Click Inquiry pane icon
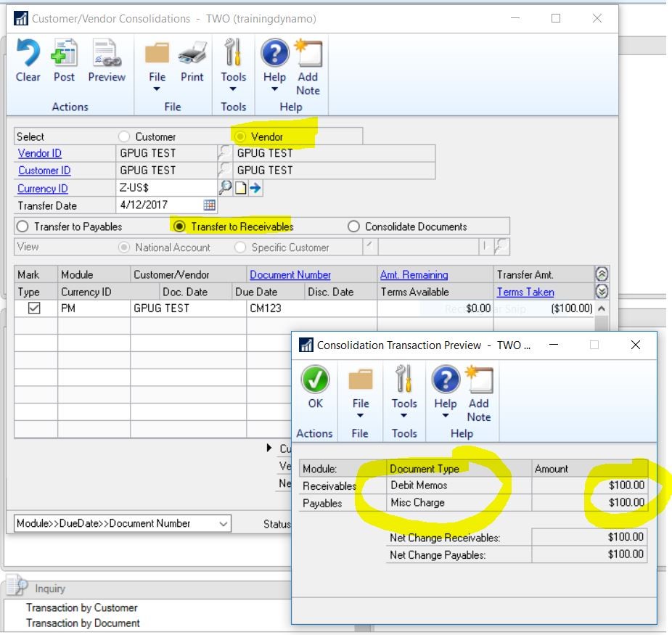This screenshot has width=672, height=635. click(17, 586)
